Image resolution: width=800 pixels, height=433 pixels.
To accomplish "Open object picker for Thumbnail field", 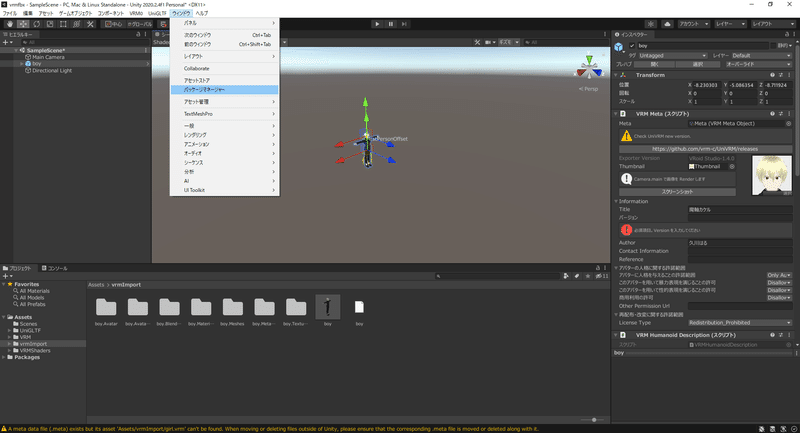I will pos(732,166).
